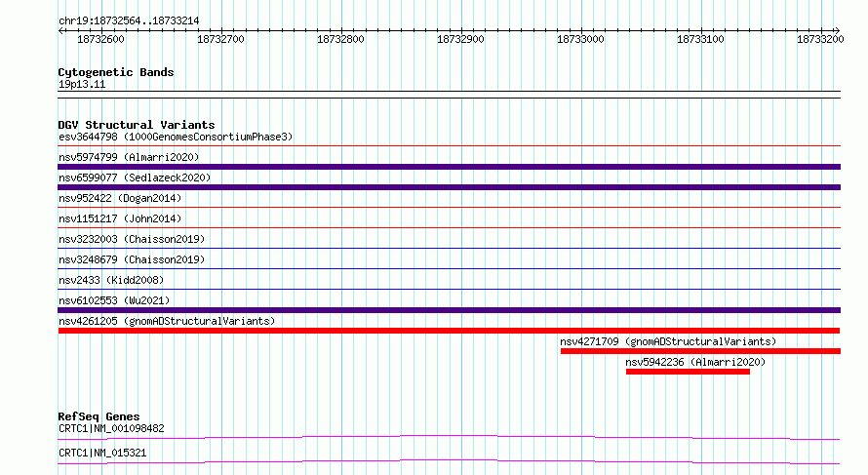The width and height of the screenshot is (868, 475).
Task: Select variant nsv3248679 (Chaisson2019) label
Action: click(x=132, y=259)
